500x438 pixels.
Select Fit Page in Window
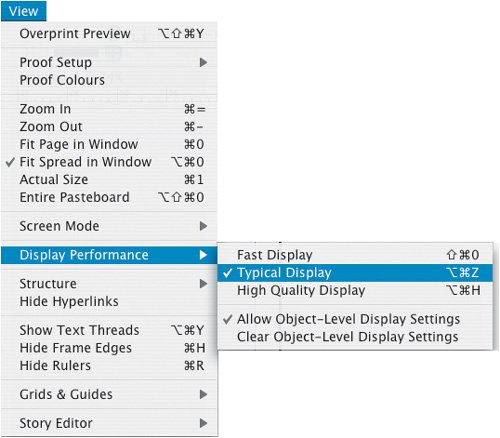pyautogui.click(x=109, y=144)
